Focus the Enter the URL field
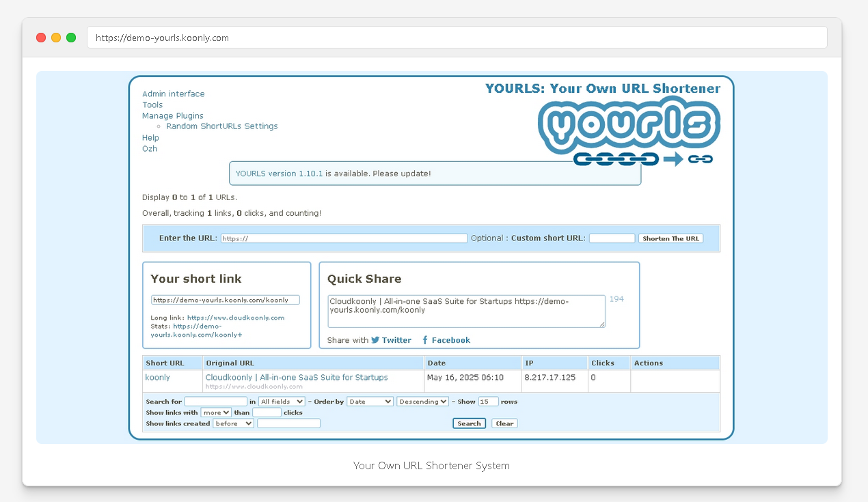The width and height of the screenshot is (868, 502). (344, 238)
